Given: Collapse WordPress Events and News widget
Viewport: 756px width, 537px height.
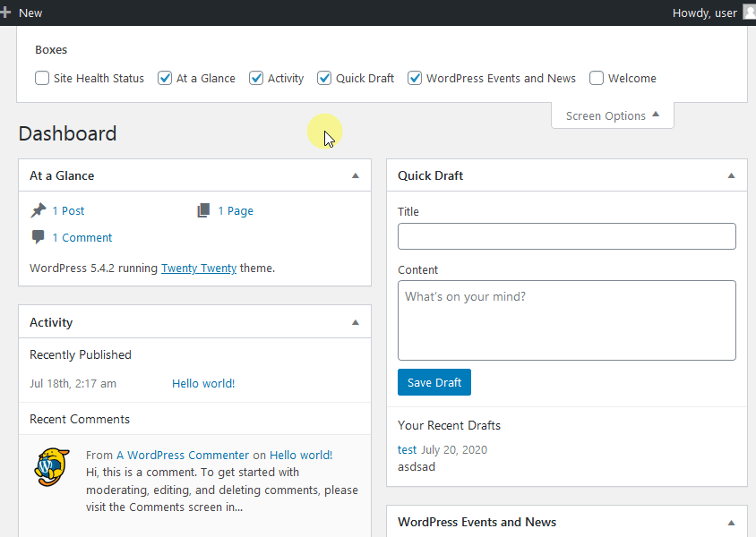Looking at the screenshot, I should pyautogui.click(x=731, y=523).
